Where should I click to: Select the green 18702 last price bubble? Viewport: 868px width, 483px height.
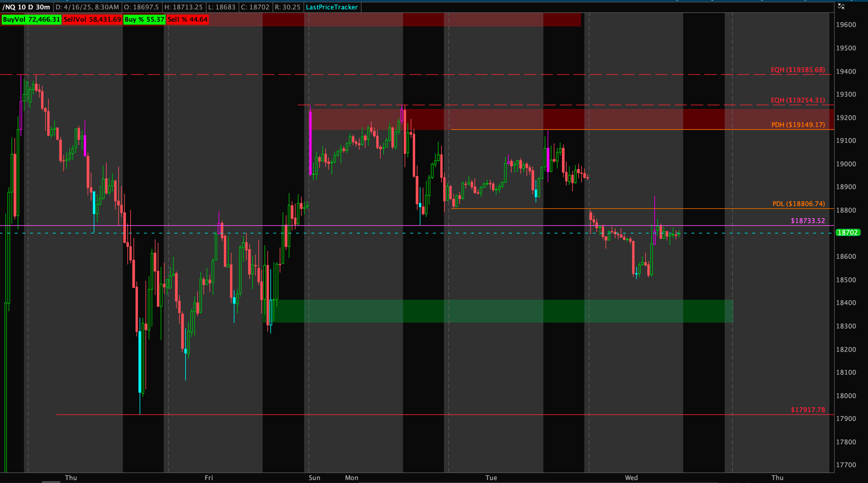click(x=848, y=232)
